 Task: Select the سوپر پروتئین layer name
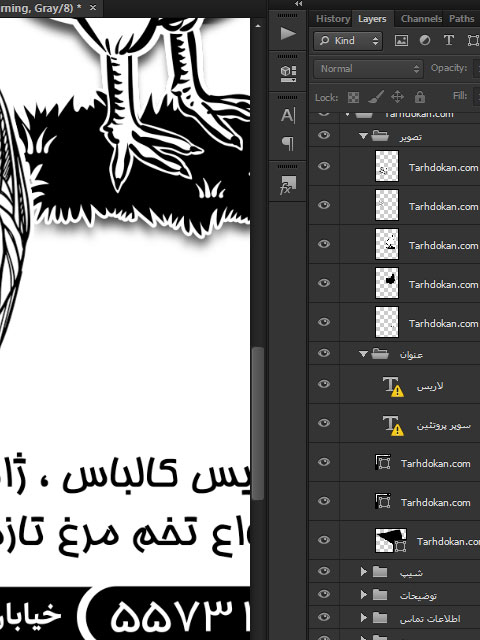[x=444, y=425]
